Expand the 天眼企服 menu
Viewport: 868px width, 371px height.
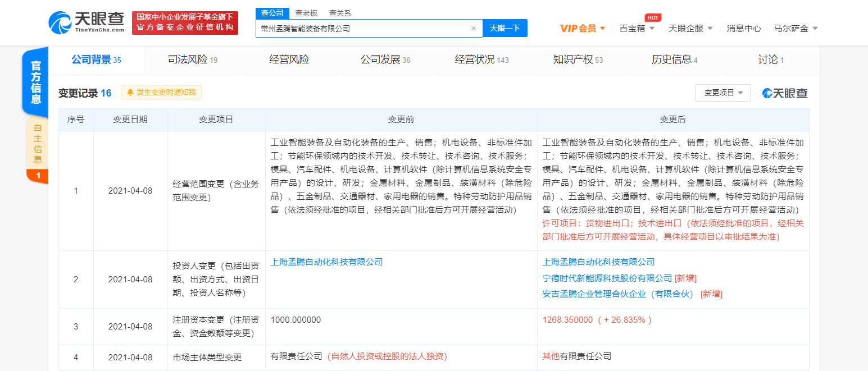coord(690,28)
